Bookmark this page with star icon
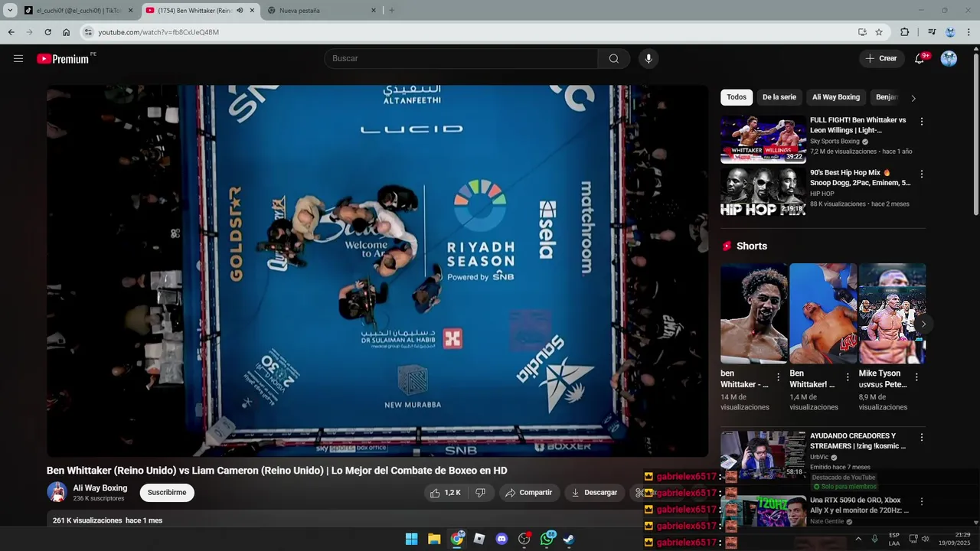This screenshot has height=551, width=980. tap(879, 32)
